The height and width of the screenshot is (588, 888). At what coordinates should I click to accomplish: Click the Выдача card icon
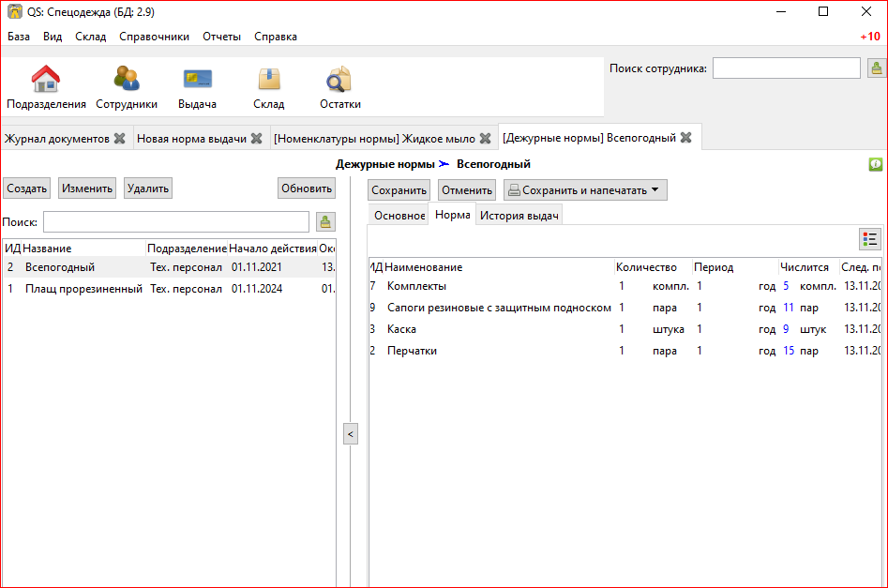click(197, 80)
